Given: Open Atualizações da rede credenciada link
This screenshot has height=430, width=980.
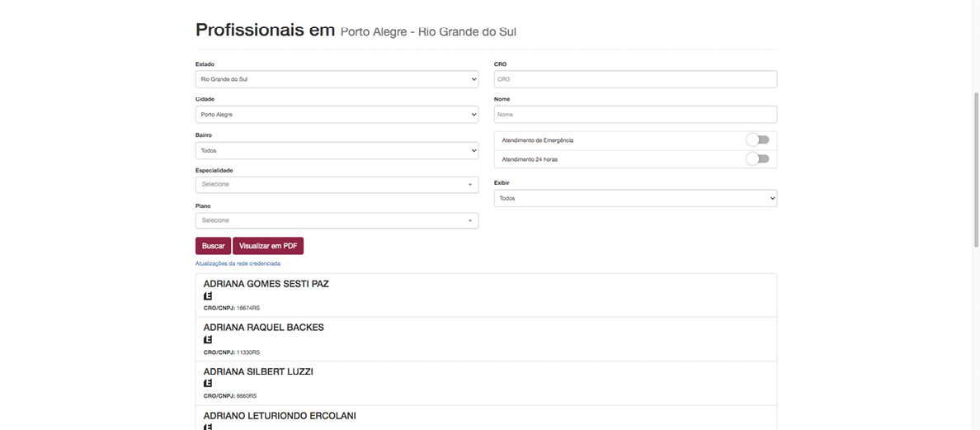Looking at the screenshot, I should (x=238, y=264).
